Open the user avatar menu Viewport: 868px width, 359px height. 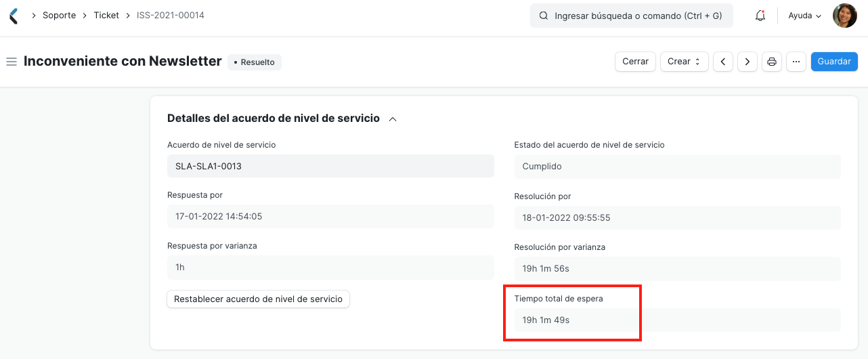click(x=844, y=16)
